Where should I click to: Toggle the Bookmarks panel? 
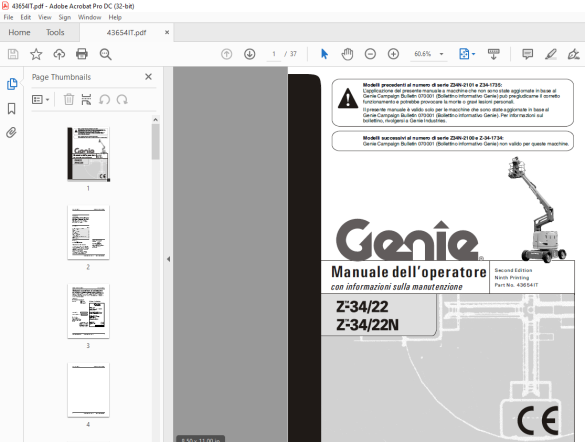pos(12,109)
